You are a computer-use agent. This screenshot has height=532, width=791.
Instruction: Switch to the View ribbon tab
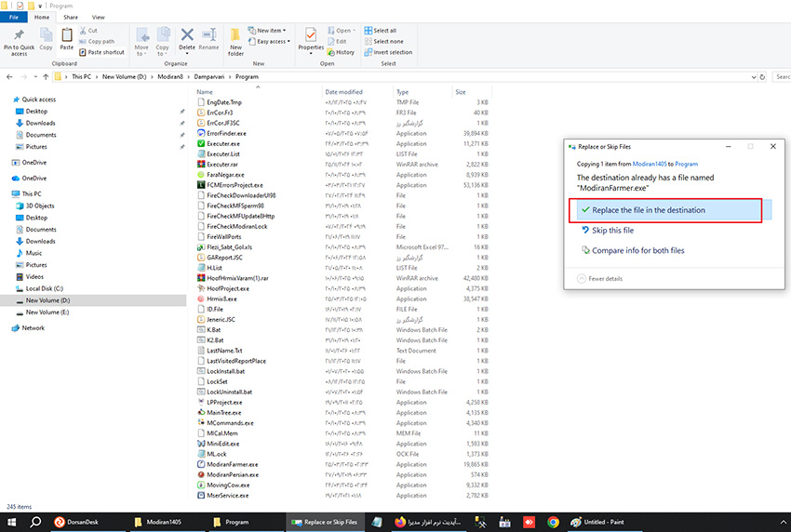tap(98, 17)
